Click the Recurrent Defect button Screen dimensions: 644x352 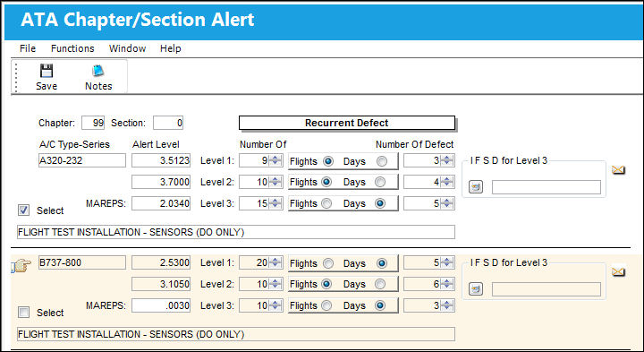tap(347, 123)
